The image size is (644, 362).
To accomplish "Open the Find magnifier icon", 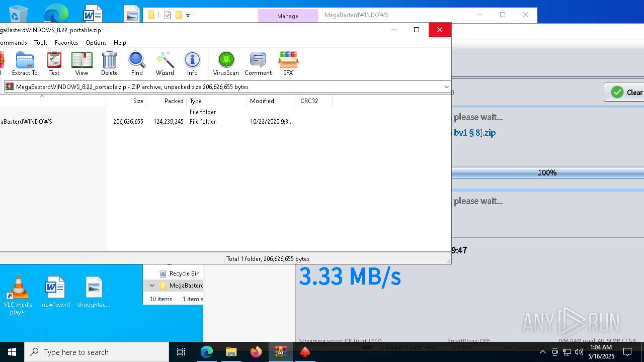I will pyautogui.click(x=137, y=63).
